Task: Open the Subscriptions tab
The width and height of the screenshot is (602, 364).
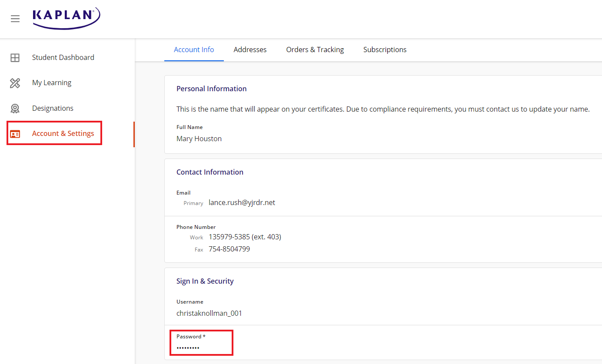Action: pyautogui.click(x=385, y=50)
